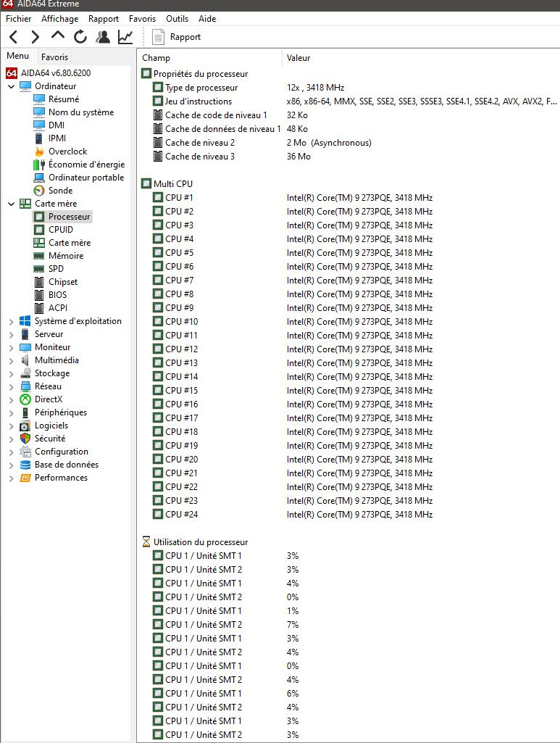The height and width of the screenshot is (743, 560).
Task: Click the CPUID chip icon
Action: click(39, 229)
